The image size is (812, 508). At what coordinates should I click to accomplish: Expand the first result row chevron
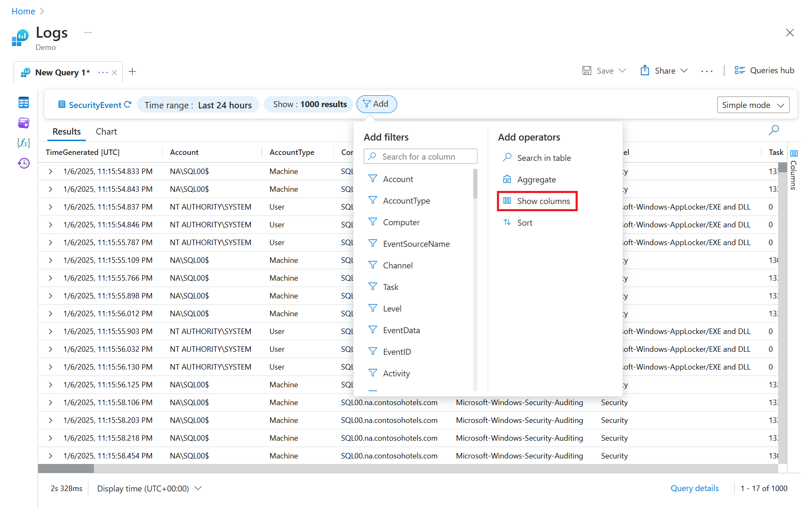50,171
